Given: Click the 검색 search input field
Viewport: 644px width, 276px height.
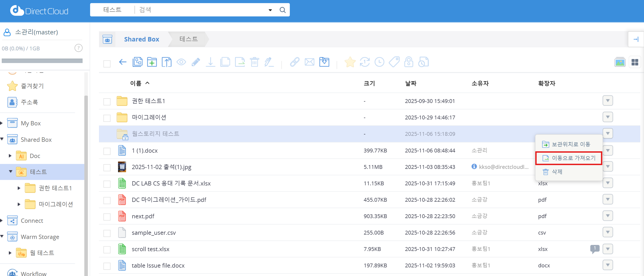Looking at the screenshot, I should tap(201, 10).
